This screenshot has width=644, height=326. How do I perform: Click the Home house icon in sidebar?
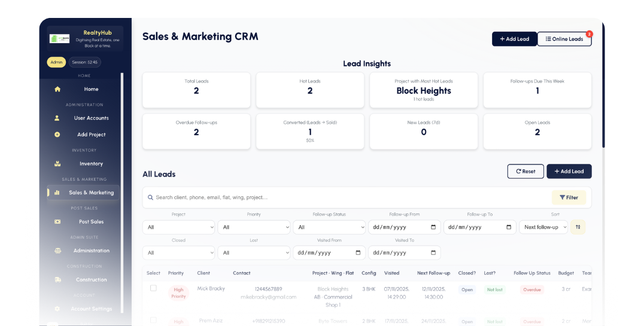[57, 89]
